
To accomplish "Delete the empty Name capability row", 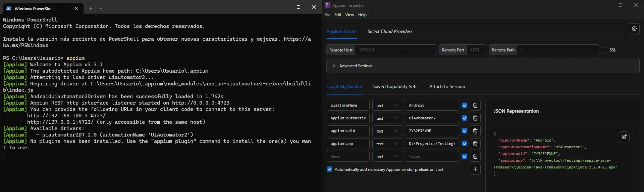I will point(475,156).
